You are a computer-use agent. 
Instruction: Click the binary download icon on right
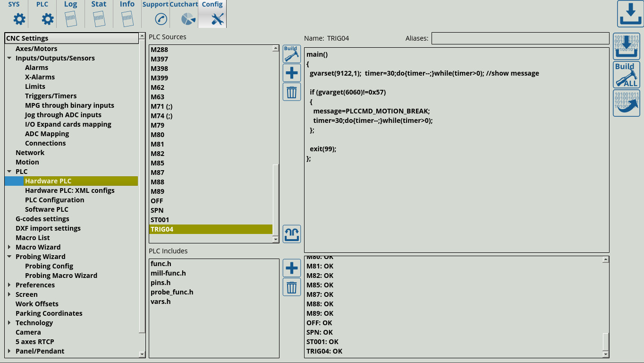point(626,46)
